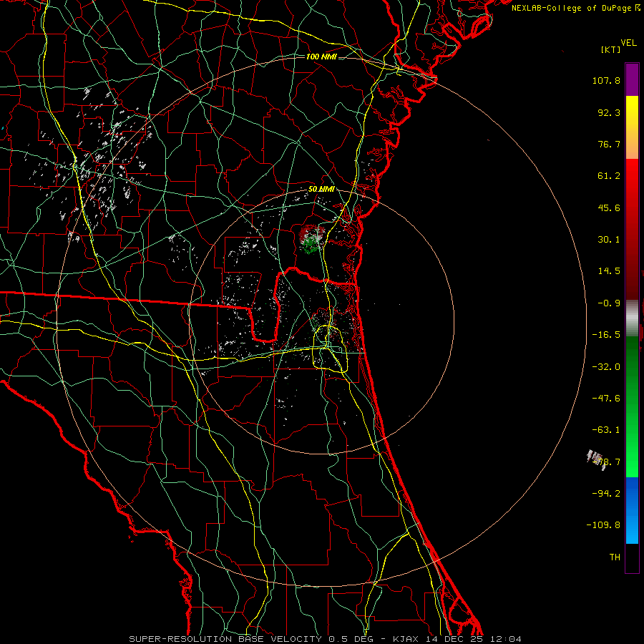The image size is (644, 644).
Task: Select the 61.2 scale value
Action: [x=609, y=176]
